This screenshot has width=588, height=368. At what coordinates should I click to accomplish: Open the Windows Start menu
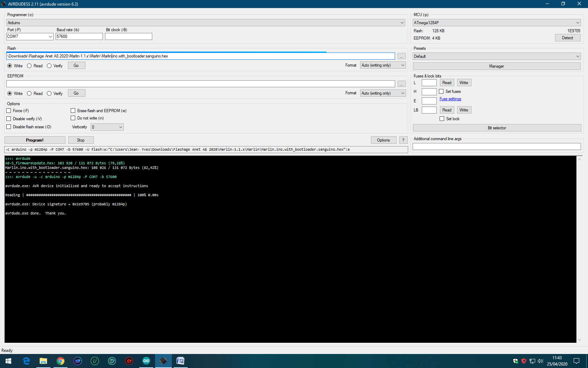(x=8, y=361)
